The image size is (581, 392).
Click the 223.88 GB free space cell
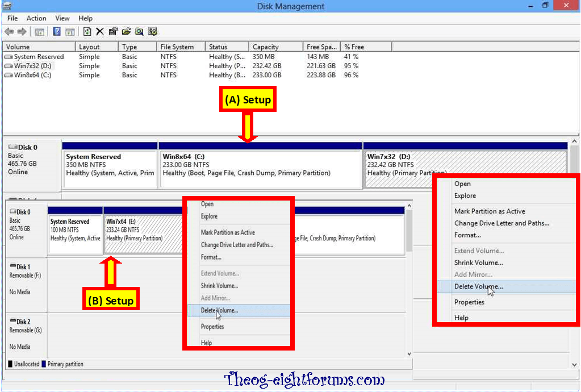(321, 75)
